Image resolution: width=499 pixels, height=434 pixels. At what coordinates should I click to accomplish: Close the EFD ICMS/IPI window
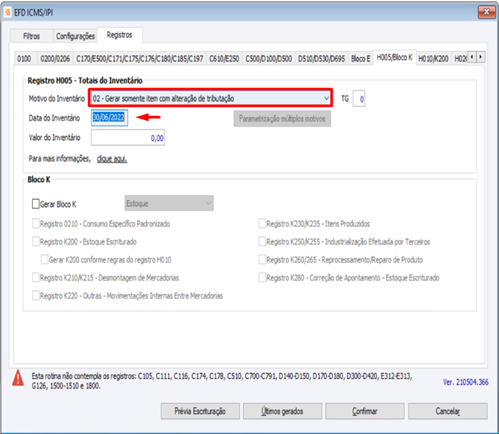pyautogui.click(x=487, y=12)
